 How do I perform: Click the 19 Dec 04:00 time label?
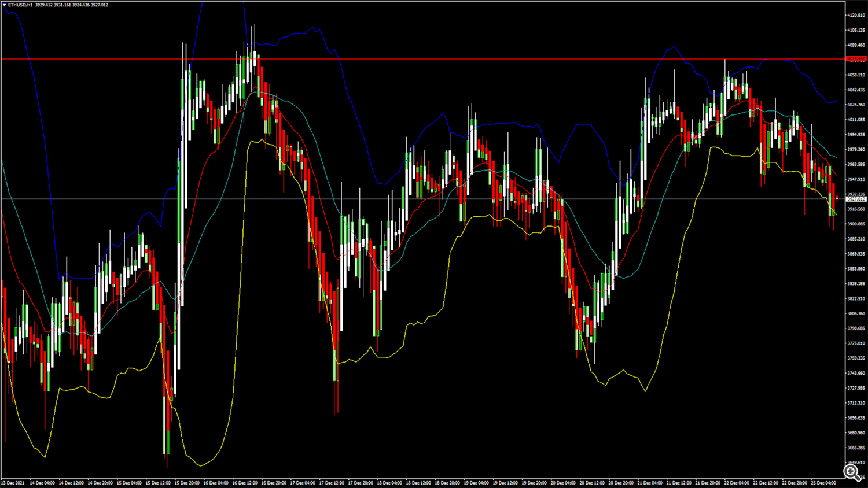point(476,483)
